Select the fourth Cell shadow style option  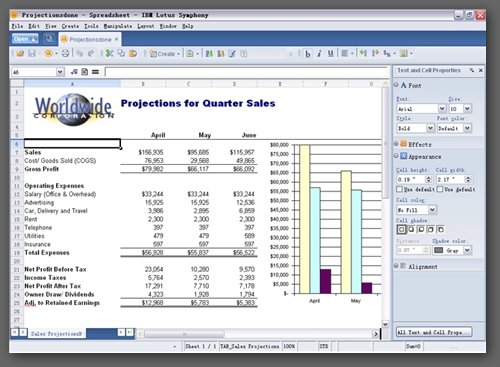(x=431, y=229)
